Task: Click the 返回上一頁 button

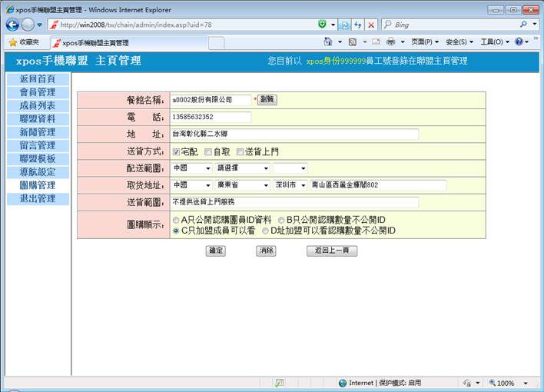Action: tap(331, 251)
